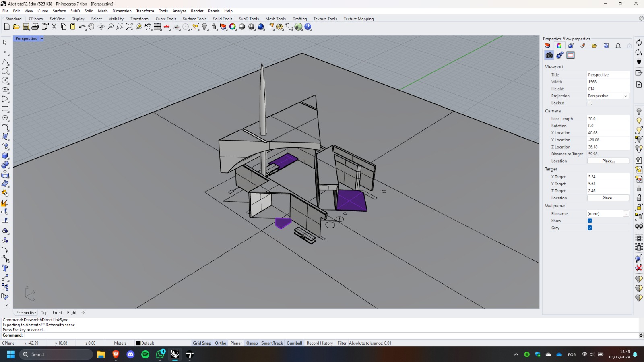The image size is (644, 362).
Task: Click the Render blue sphere icon
Action: [x=261, y=27]
